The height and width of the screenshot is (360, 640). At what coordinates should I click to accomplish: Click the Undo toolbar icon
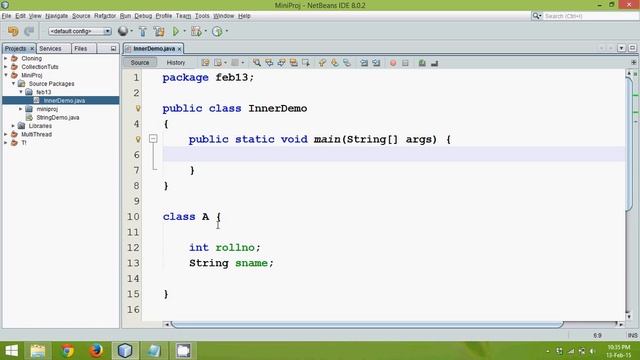(13, 31)
